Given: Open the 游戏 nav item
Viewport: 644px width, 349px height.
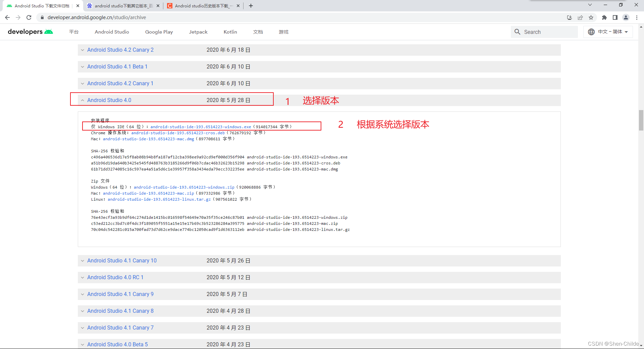Looking at the screenshot, I should tap(283, 32).
